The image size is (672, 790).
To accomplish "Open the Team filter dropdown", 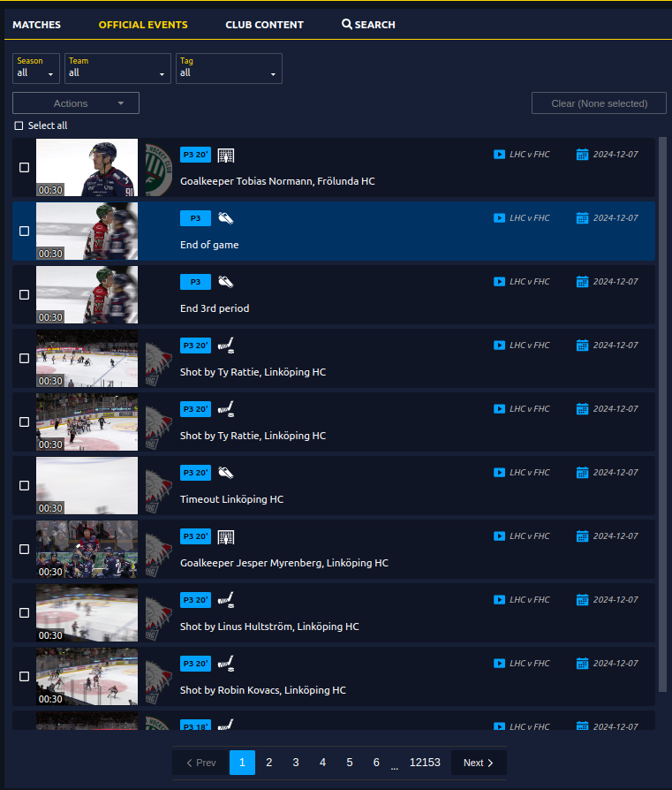I will click(117, 68).
